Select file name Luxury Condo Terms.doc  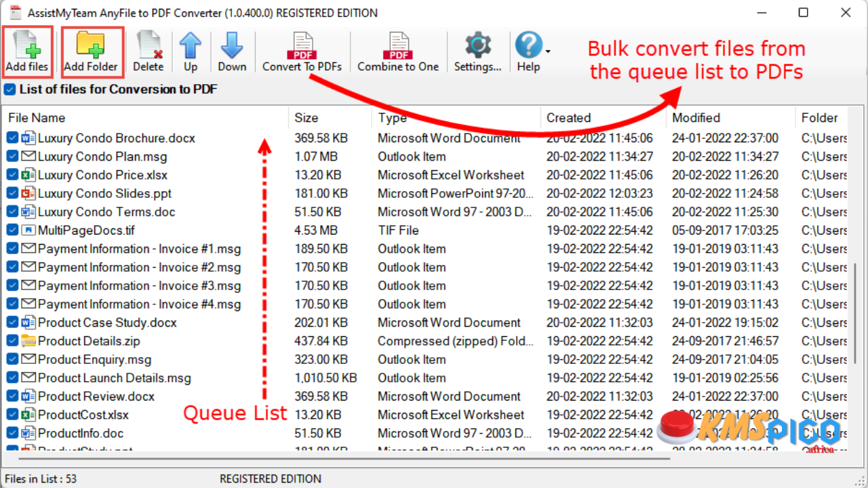[x=106, y=212]
